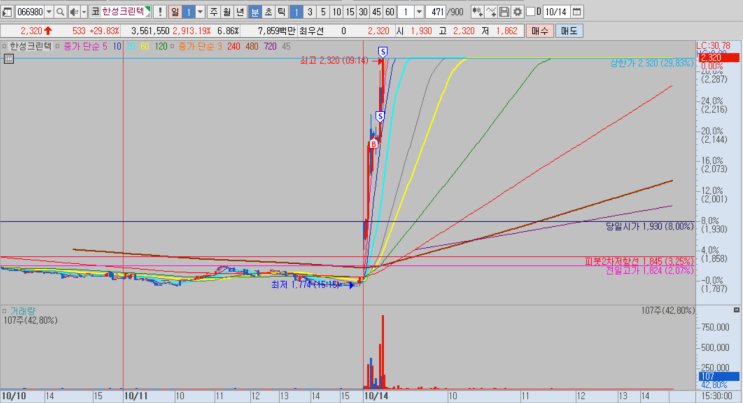The width and height of the screenshot is (743, 403).
Task: Click the 당일시가 1,930 (8.00%) label
Action: pyautogui.click(x=650, y=227)
